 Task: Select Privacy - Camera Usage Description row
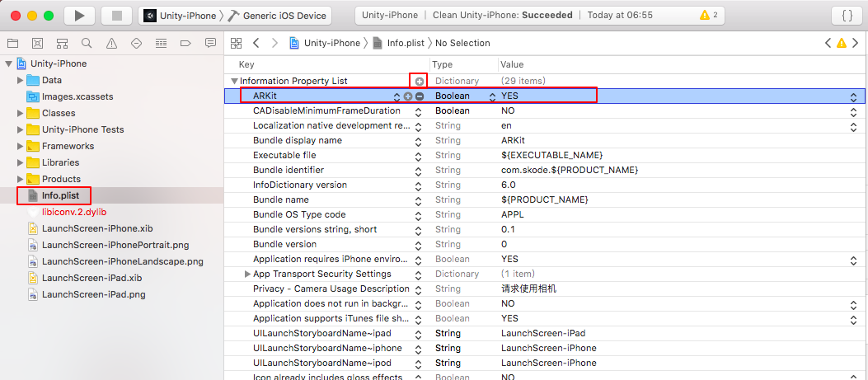point(545,289)
